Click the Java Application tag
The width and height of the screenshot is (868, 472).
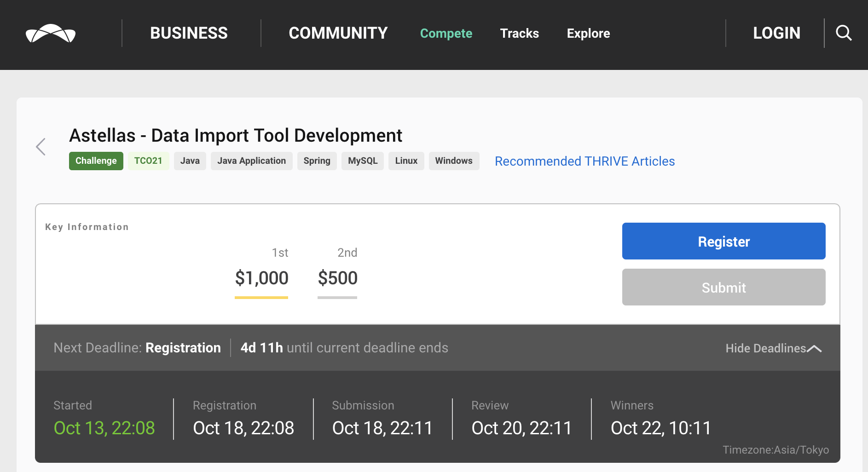coord(252,161)
